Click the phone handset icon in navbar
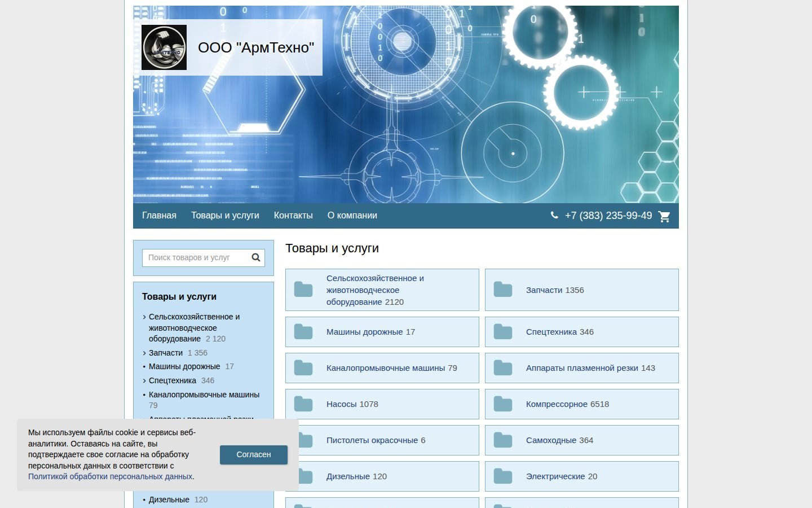 point(554,215)
